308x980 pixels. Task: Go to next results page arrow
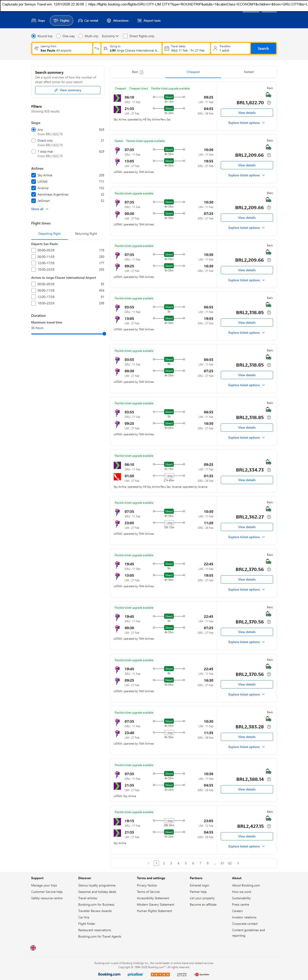[238, 863]
